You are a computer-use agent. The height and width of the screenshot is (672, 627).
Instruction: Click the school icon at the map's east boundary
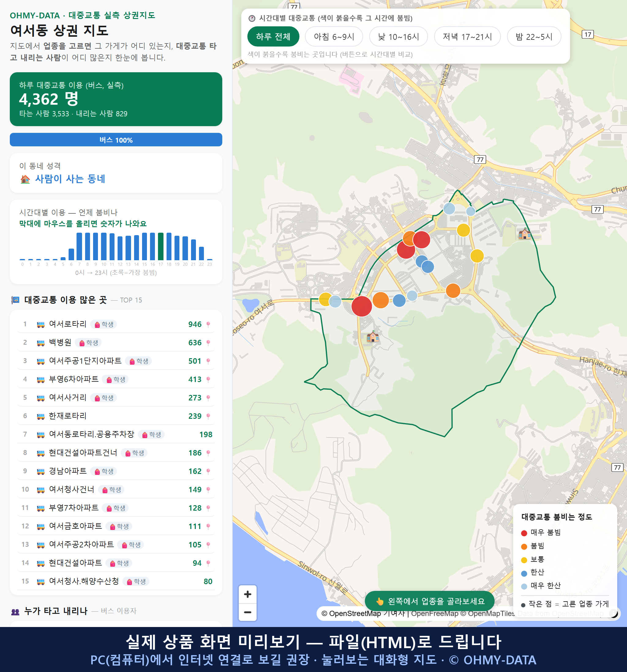tap(524, 234)
